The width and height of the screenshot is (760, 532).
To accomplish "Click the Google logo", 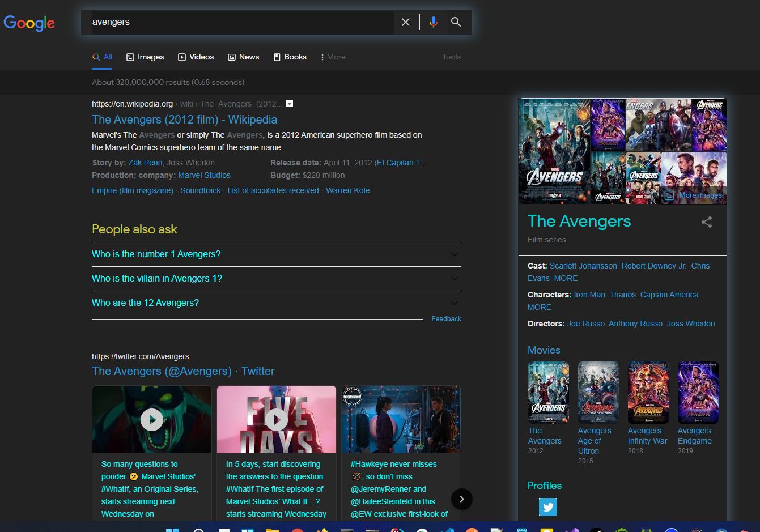I will click(x=29, y=23).
